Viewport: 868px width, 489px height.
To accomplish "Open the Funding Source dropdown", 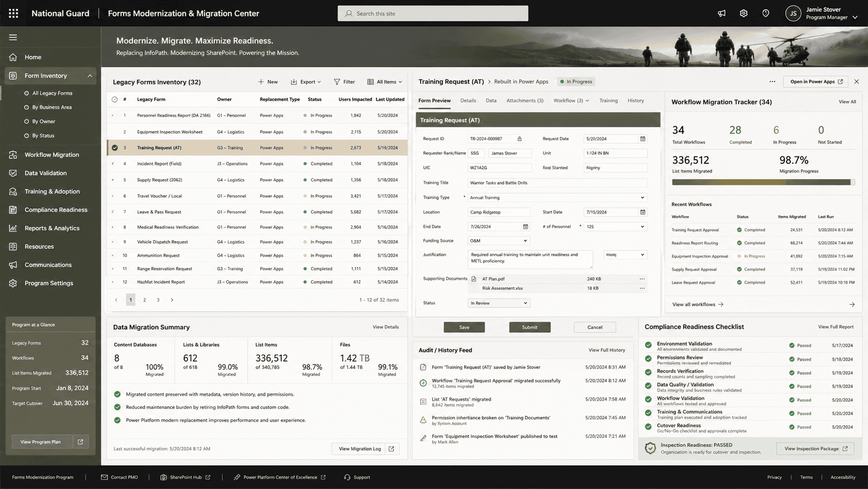I will pyautogui.click(x=498, y=241).
